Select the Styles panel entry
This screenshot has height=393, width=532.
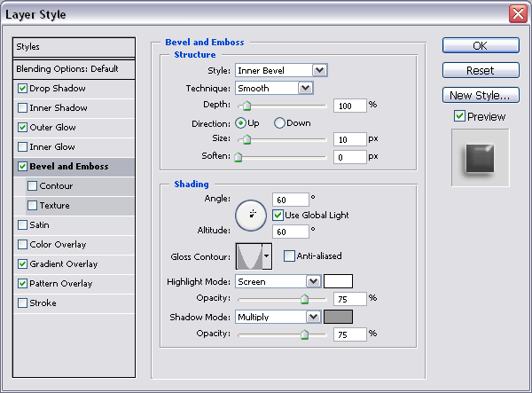pyautogui.click(x=74, y=47)
